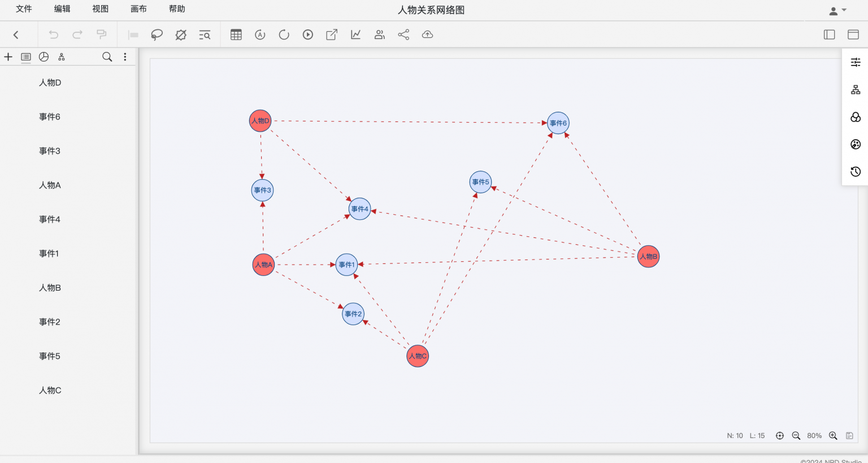This screenshot has height=463, width=868.
Task: Toggle the left sidebar panel
Action: [x=830, y=35]
